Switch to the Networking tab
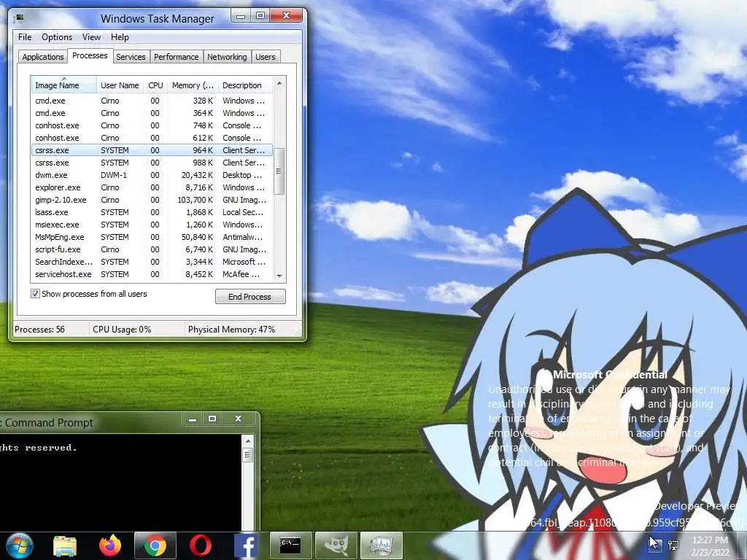This screenshot has height=560, width=747. [x=227, y=57]
